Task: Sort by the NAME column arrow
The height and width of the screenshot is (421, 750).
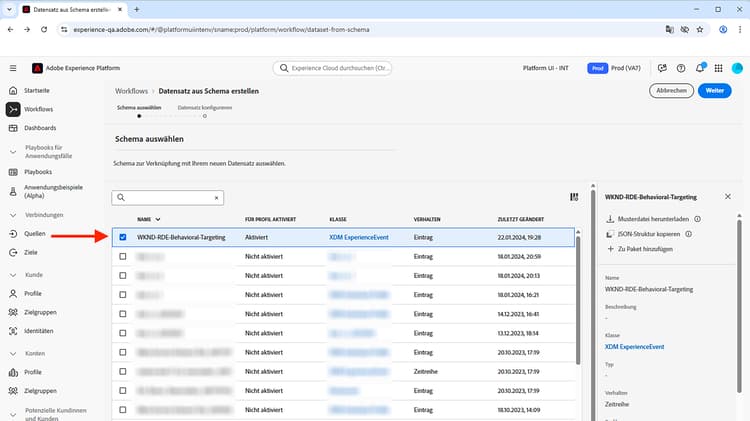Action: (158, 219)
